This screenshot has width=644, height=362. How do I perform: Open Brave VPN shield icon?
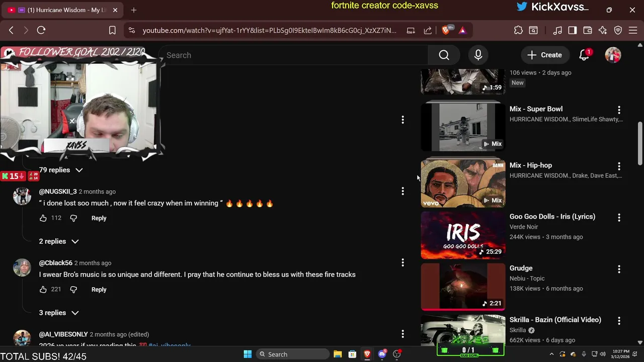pos(618,30)
